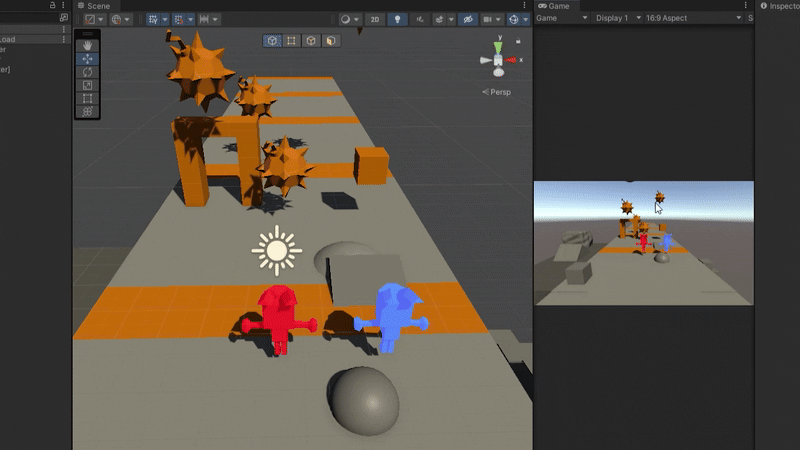Open the pivot mode dropdown arrow

pyautogui.click(x=101, y=19)
